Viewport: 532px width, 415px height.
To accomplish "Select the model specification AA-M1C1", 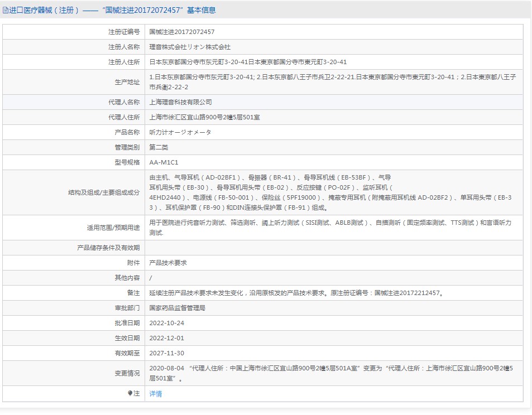I will click(164, 162).
